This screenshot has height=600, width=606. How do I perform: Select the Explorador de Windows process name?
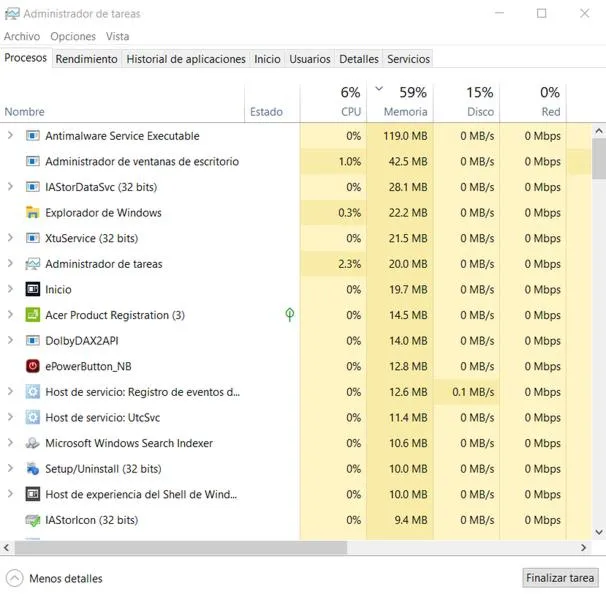tap(103, 213)
